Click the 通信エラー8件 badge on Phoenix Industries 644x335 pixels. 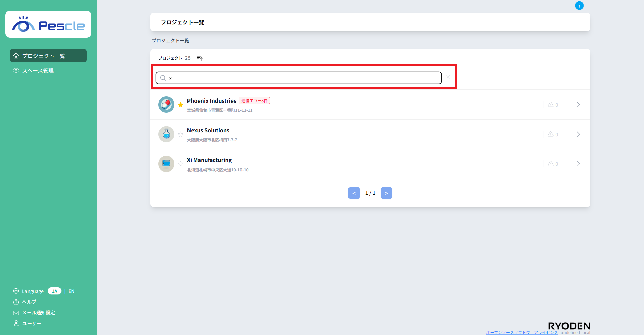coord(255,100)
